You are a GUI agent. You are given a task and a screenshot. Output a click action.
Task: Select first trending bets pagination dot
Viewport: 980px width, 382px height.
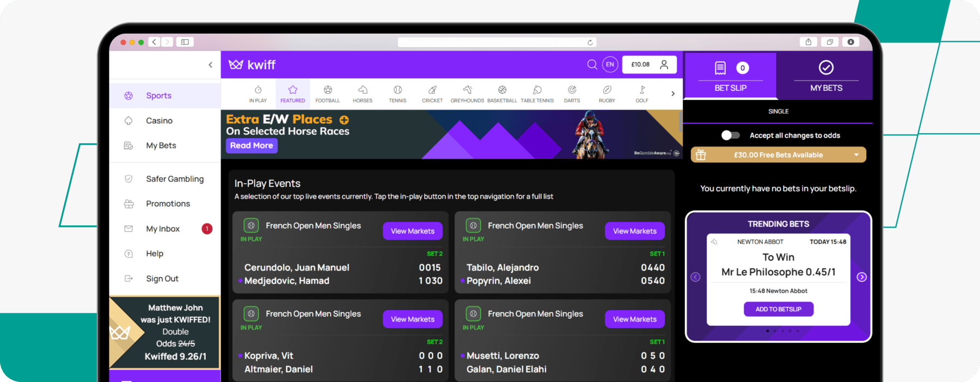point(768,331)
